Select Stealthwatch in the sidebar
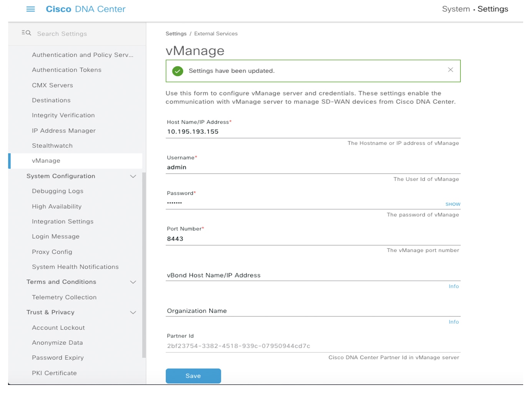532x393 pixels. 52,145
